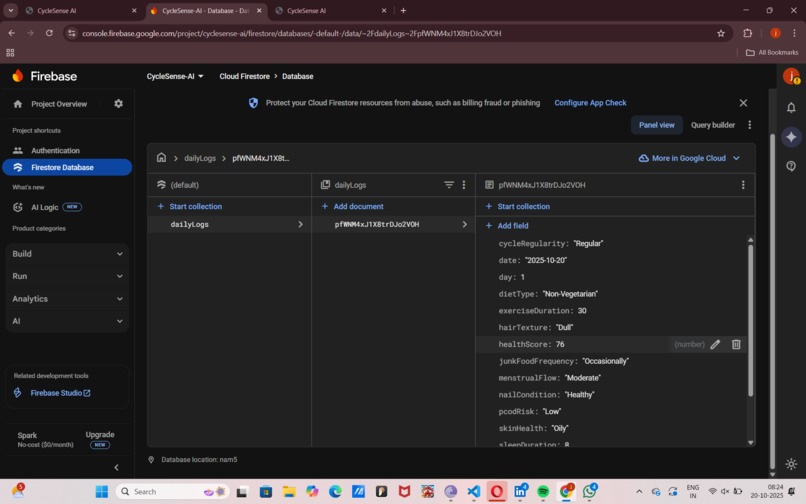Viewport: 806px width, 504px height.
Task: Open Chrome profile icon
Action: (775, 33)
